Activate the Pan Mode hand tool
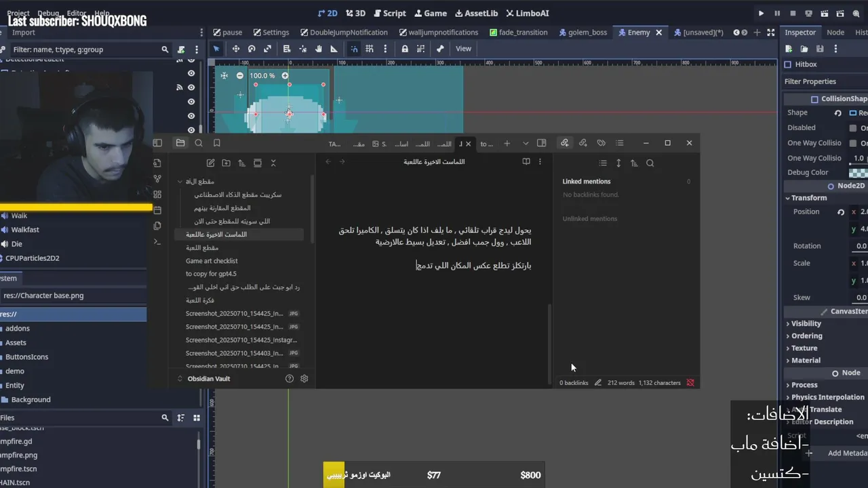Viewport: 868px width, 488px height. [319, 49]
